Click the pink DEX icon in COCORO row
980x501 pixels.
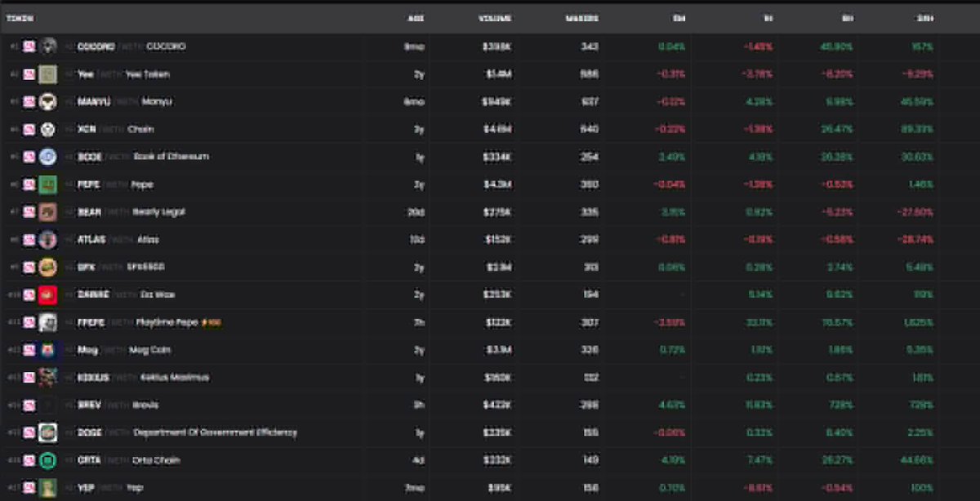29,47
